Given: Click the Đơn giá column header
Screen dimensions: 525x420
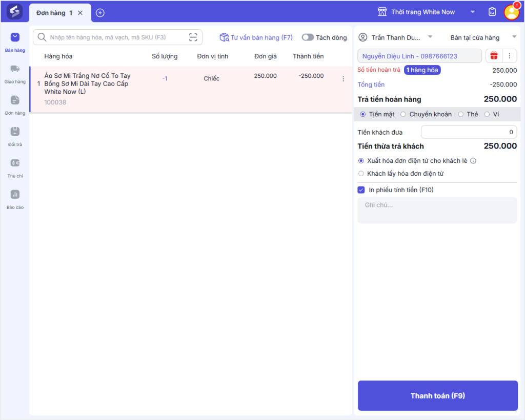Looking at the screenshot, I should point(266,56).
